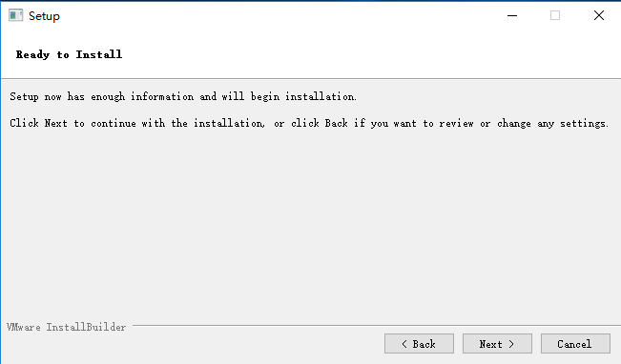Screen dimensions: 621x364
Task: Click the Setup installer icon in title bar
Action: [x=16, y=15]
